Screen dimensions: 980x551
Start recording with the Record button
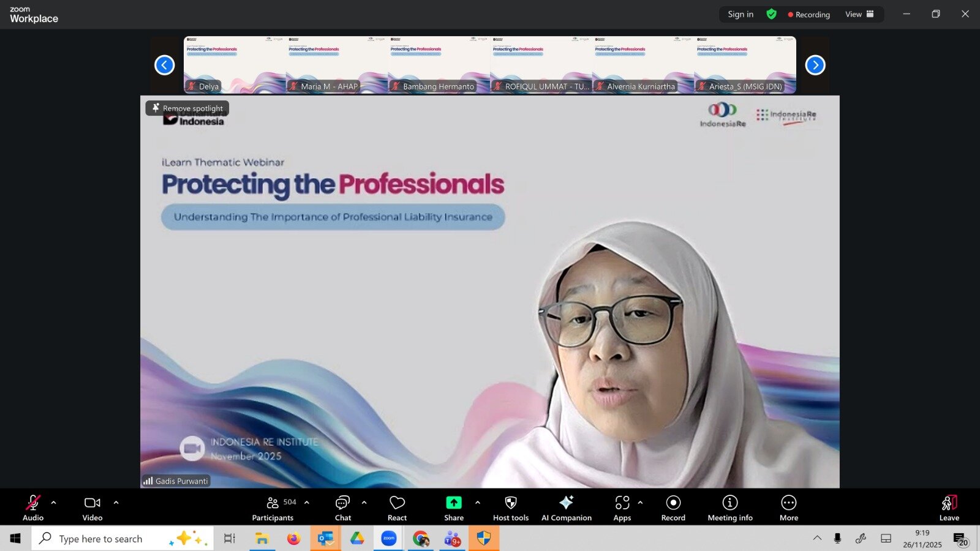(673, 508)
